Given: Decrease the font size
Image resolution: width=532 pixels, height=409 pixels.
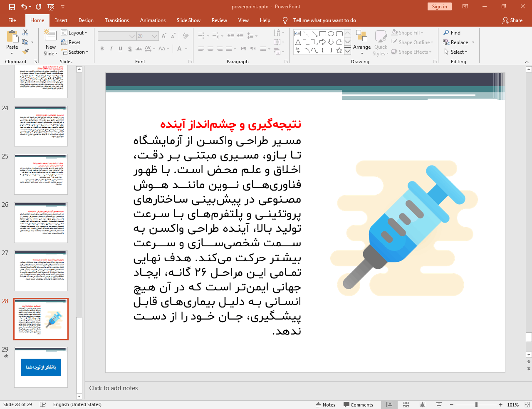Looking at the screenshot, I should 173,36.
